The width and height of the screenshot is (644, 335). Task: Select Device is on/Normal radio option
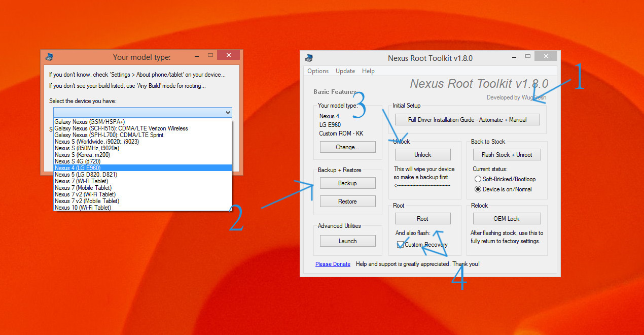click(x=478, y=189)
